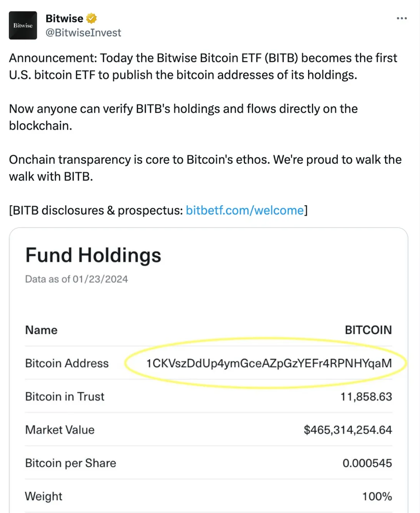
Task: Select the Market Value amount
Action: pos(347,430)
